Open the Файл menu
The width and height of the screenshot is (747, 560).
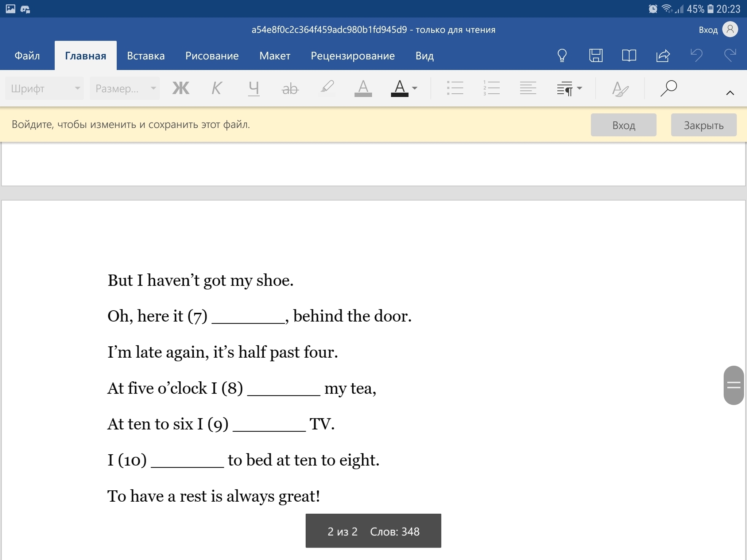coord(27,56)
